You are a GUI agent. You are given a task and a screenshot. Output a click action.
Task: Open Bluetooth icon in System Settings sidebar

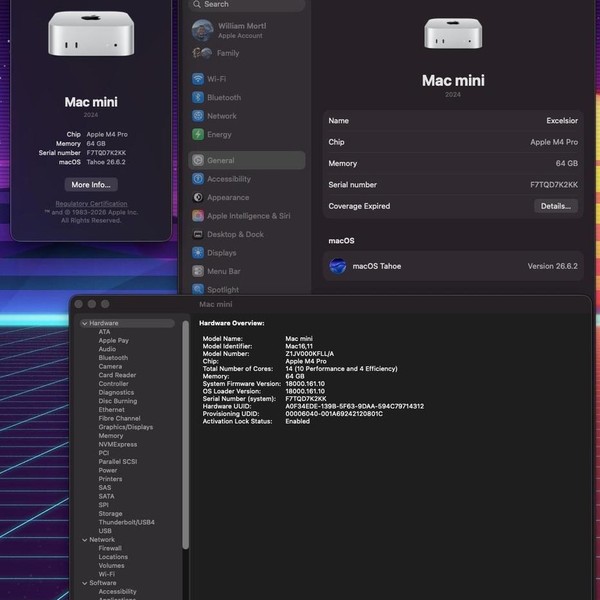(x=198, y=97)
